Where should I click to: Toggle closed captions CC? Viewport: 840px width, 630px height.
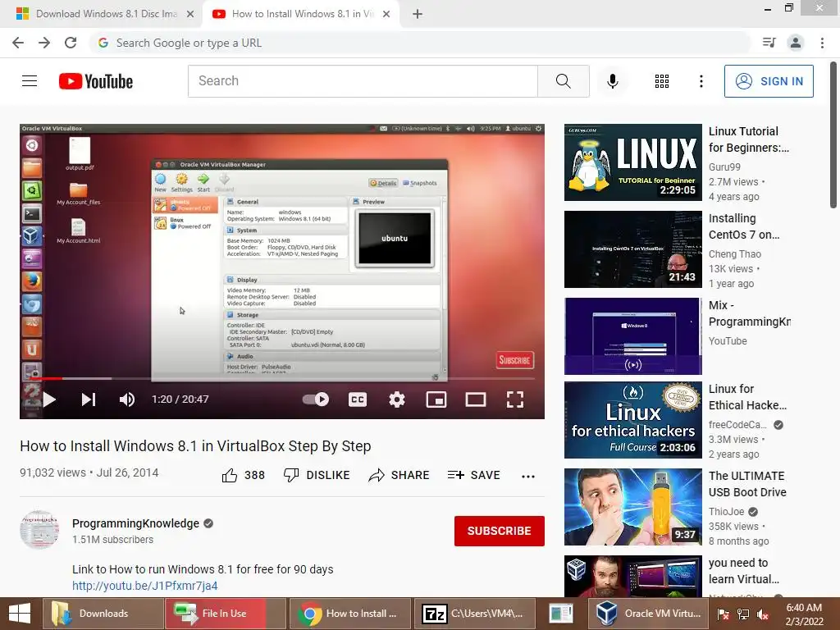358,399
